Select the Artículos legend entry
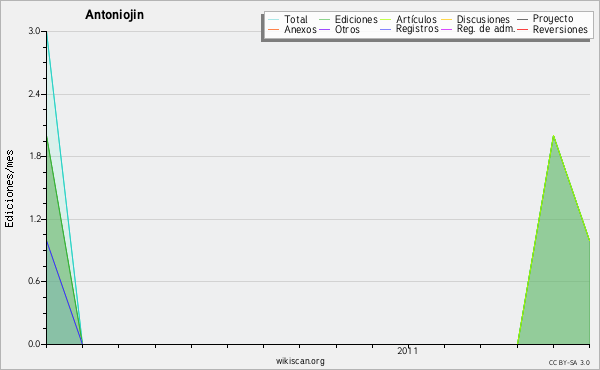 (x=416, y=19)
